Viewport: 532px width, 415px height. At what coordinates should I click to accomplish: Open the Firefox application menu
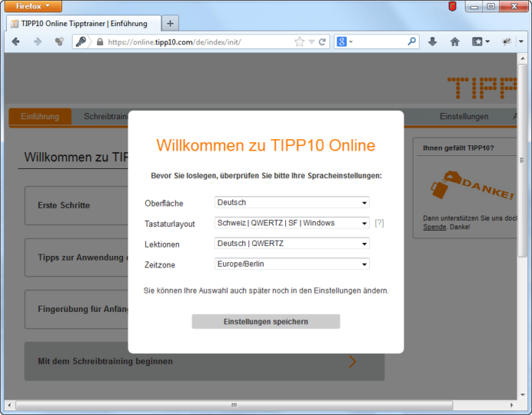[33, 6]
